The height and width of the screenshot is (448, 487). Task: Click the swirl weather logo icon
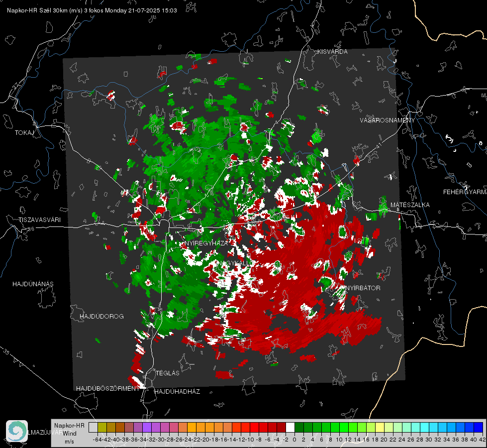pyautogui.click(x=17, y=431)
